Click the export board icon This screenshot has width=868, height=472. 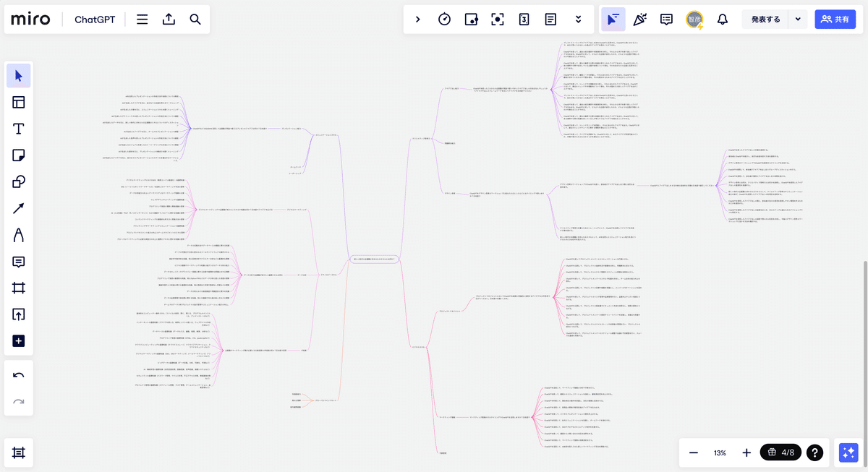169,20
